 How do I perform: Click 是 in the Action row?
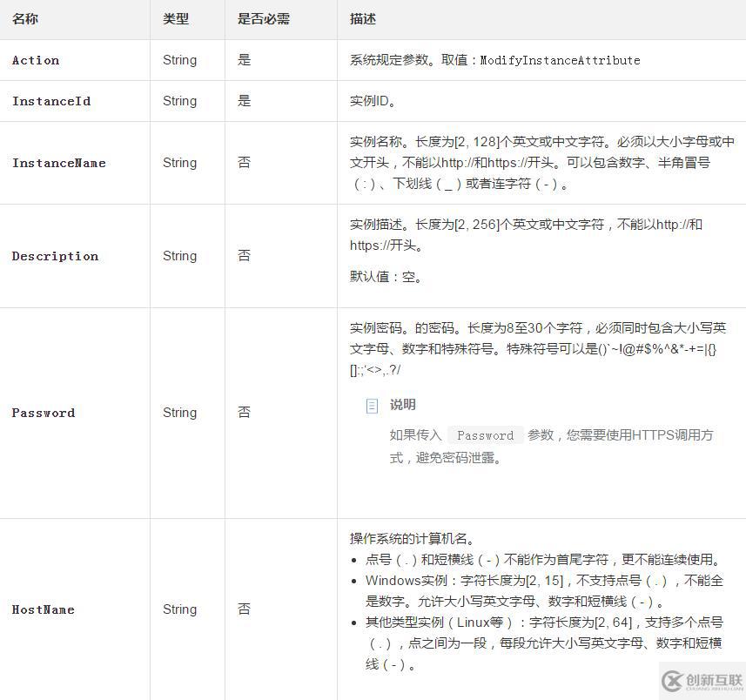tap(244, 60)
